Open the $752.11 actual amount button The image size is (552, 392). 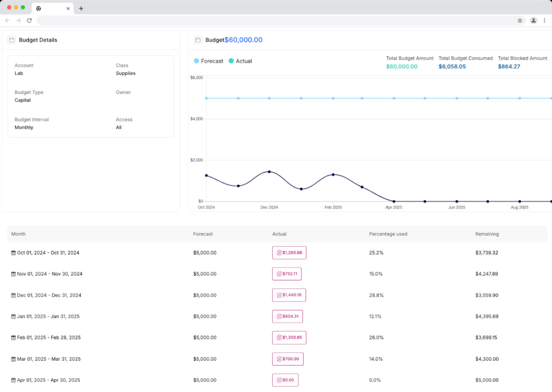point(287,274)
